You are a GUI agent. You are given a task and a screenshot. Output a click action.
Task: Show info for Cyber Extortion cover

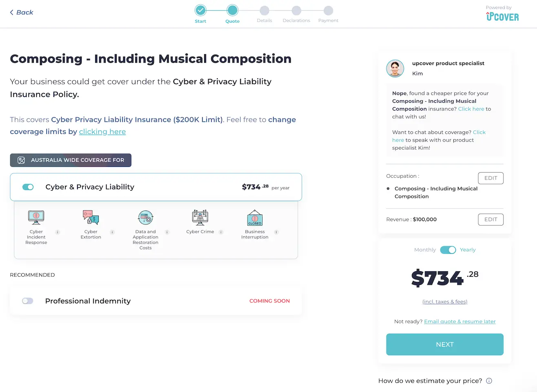pos(112,232)
